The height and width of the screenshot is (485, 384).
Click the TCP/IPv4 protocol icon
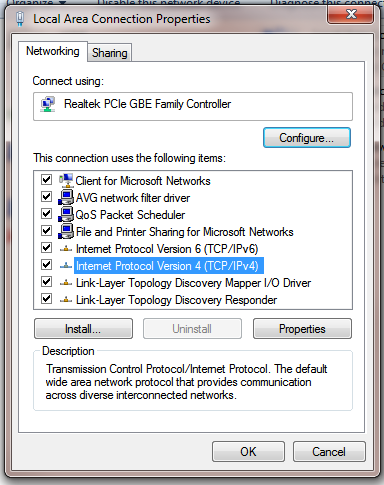66,266
